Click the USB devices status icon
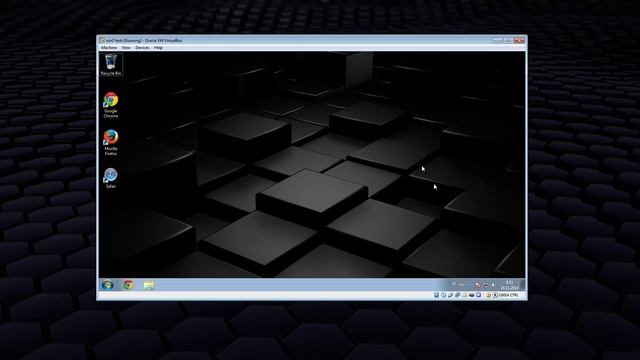This screenshot has height=360, width=640. 450,295
